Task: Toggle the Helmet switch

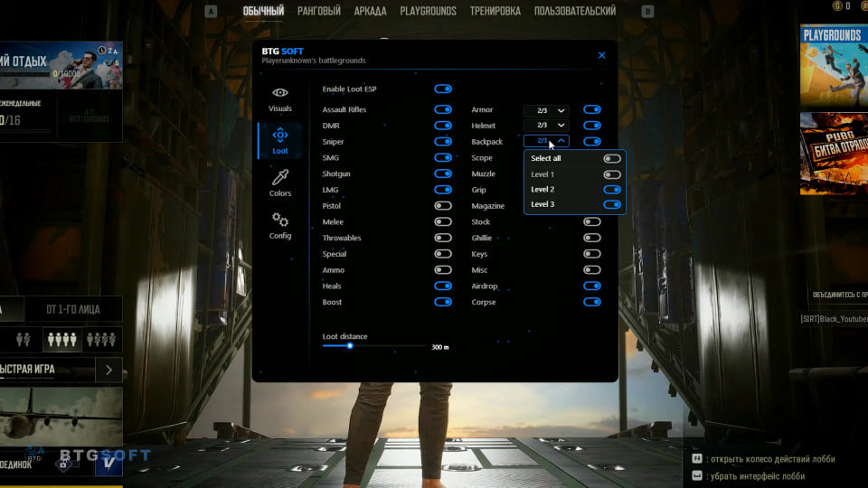Action: tap(591, 126)
